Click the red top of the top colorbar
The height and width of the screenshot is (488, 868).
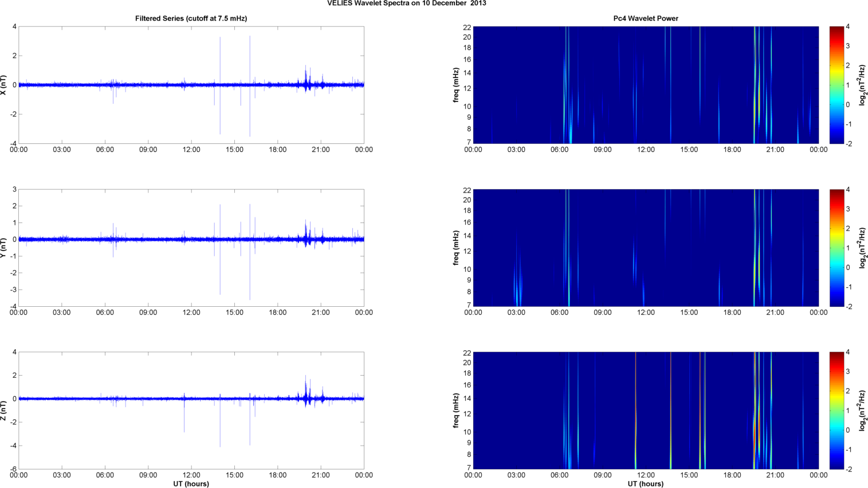[x=836, y=30]
